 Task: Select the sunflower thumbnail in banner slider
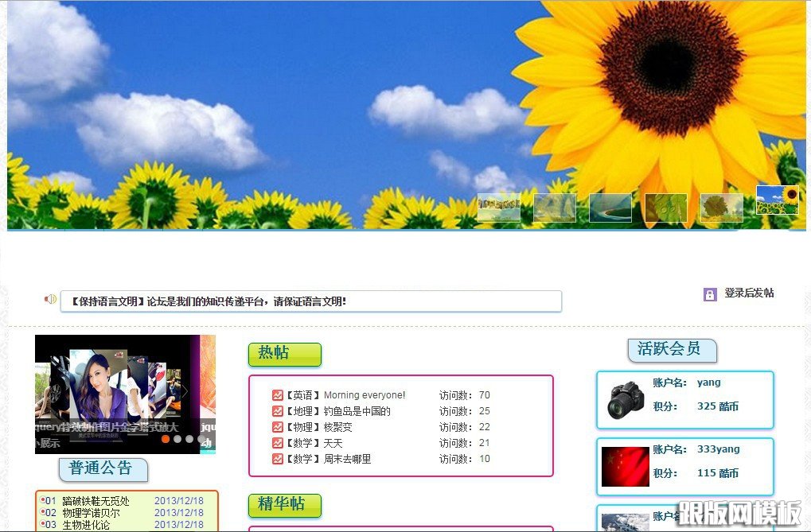pos(777,200)
